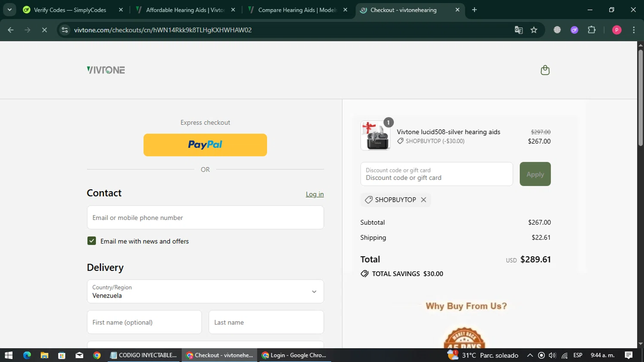This screenshot has height=362, width=644.
Task: Open the volume control in system tray
Action: pos(553,355)
